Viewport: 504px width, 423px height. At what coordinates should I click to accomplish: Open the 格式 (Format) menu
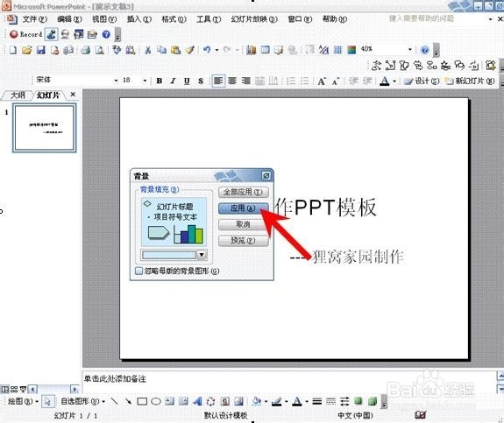(x=174, y=19)
